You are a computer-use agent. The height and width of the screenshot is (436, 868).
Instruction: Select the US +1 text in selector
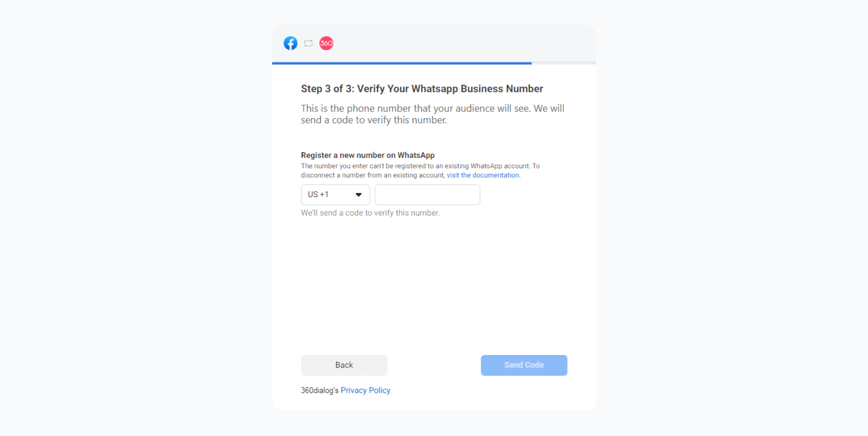pyautogui.click(x=318, y=195)
